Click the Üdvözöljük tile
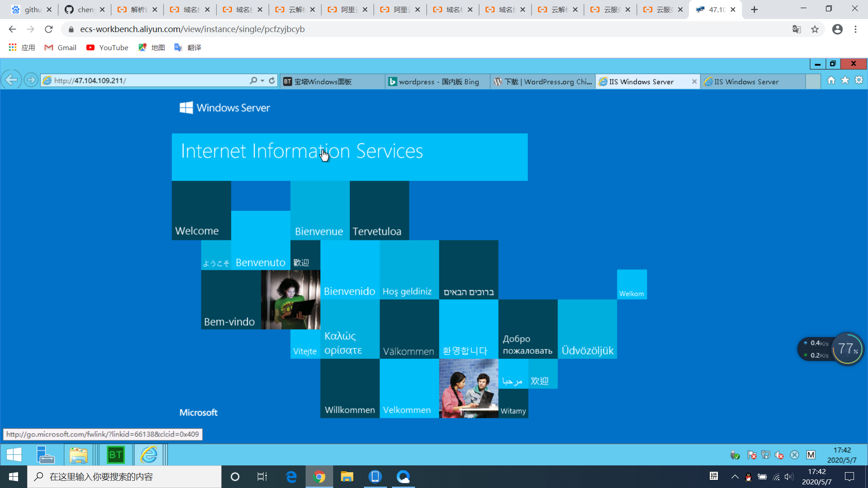This screenshot has width=868, height=488. (587, 329)
